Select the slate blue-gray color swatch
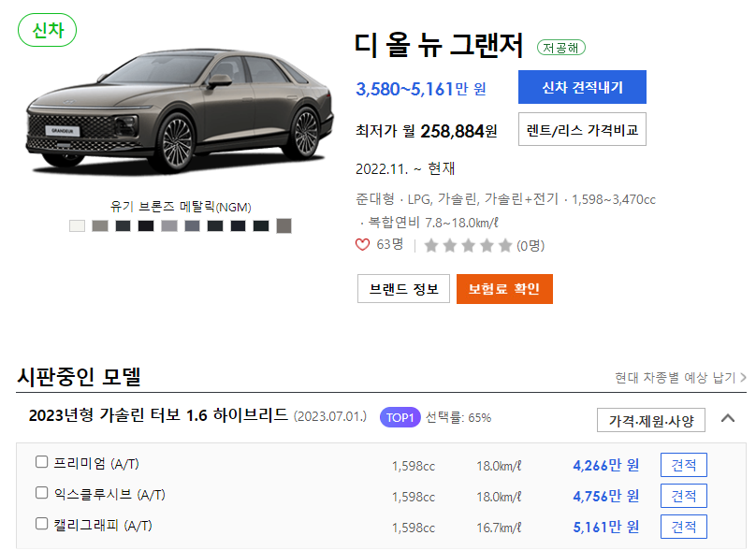756x550 pixels. click(x=192, y=225)
